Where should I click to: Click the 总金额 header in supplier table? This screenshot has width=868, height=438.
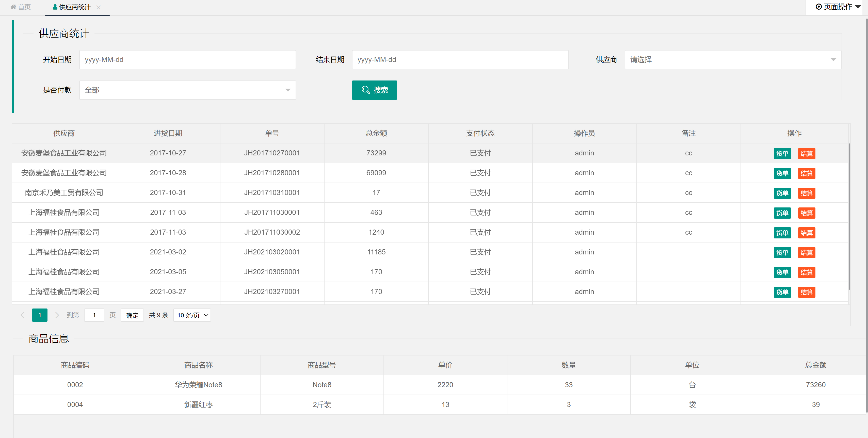(x=376, y=133)
